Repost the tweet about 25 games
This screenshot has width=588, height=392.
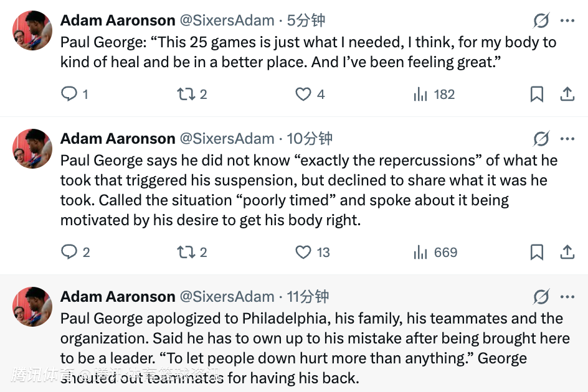185,95
